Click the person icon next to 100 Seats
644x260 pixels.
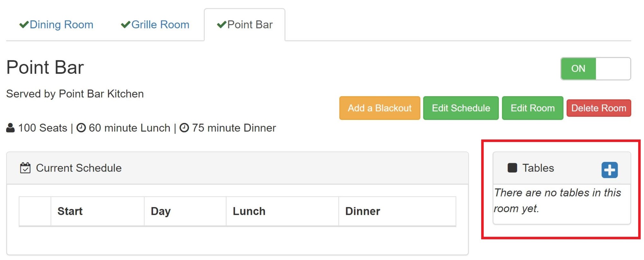point(11,128)
